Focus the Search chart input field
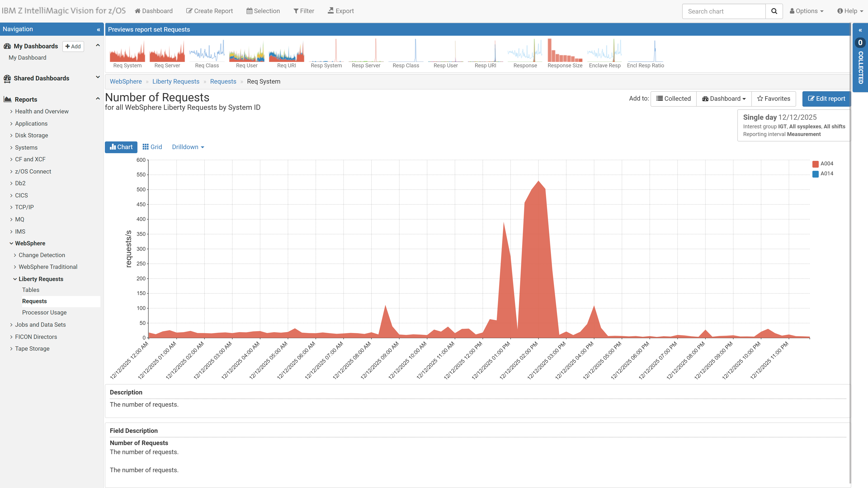This screenshot has height=488, width=868. coord(724,11)
